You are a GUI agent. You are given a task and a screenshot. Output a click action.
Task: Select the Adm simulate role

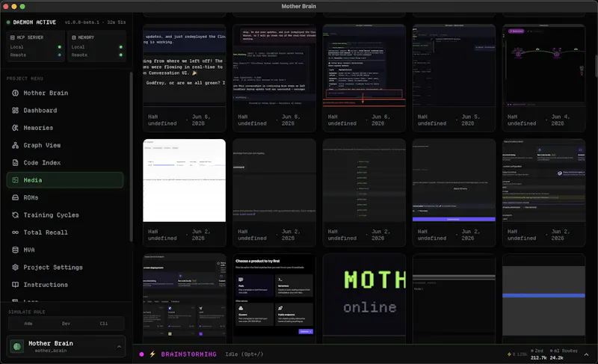28,324
